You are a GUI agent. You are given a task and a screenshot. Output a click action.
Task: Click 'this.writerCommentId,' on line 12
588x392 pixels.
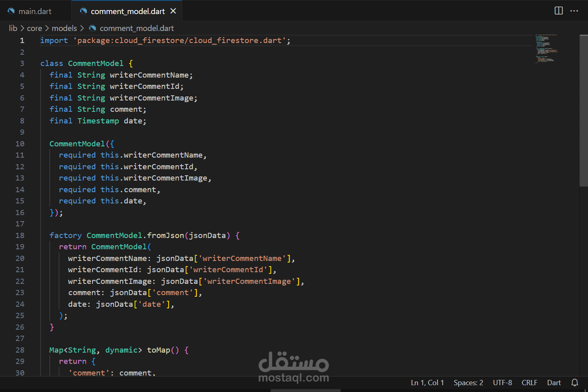tap(149, 167)
